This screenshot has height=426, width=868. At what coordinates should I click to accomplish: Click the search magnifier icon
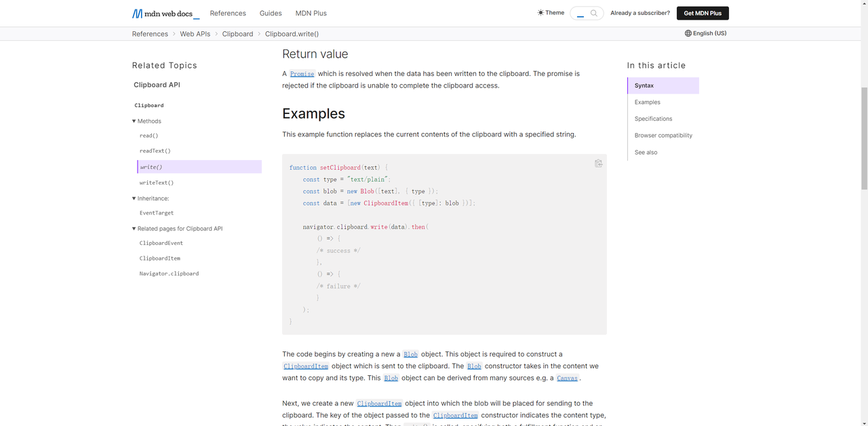[594, 13]
